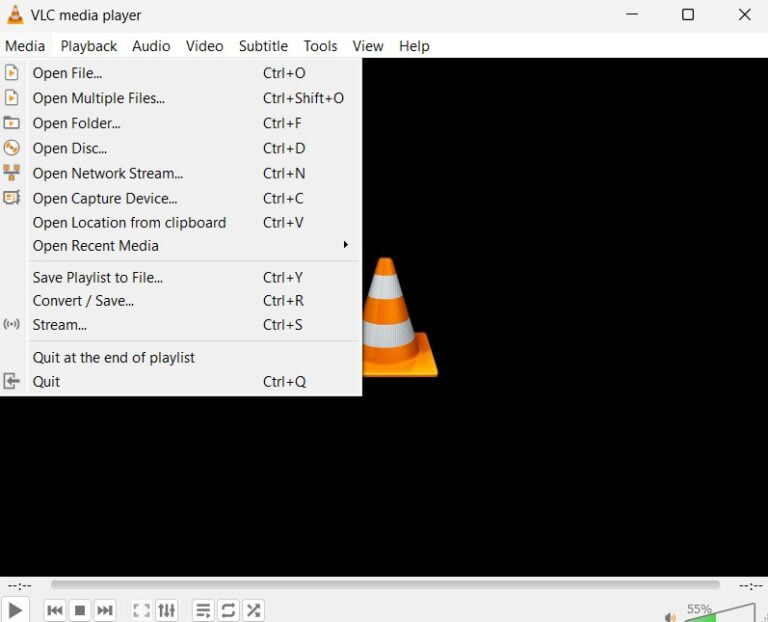Toggle fullscreen video mode
This screenshot has height=622, width=768.
[x=142, y=610]
